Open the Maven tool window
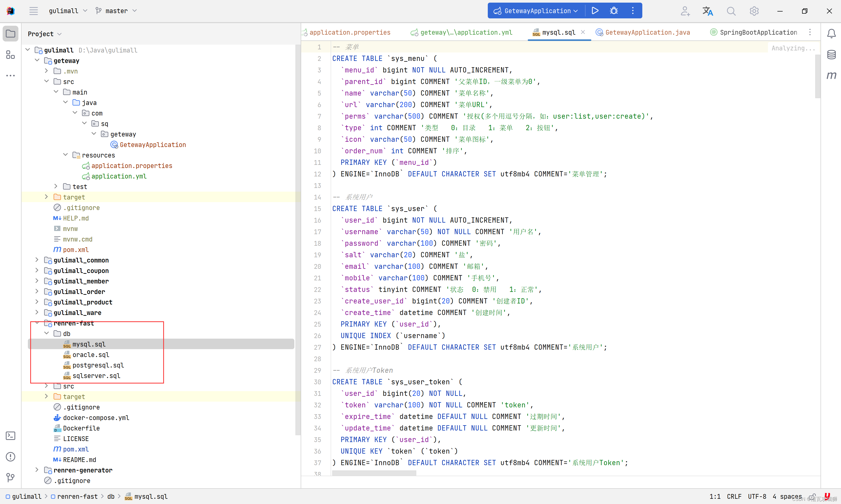Image resolution: width=841 pixels, height=504 pixels. [x=831, y=75]
